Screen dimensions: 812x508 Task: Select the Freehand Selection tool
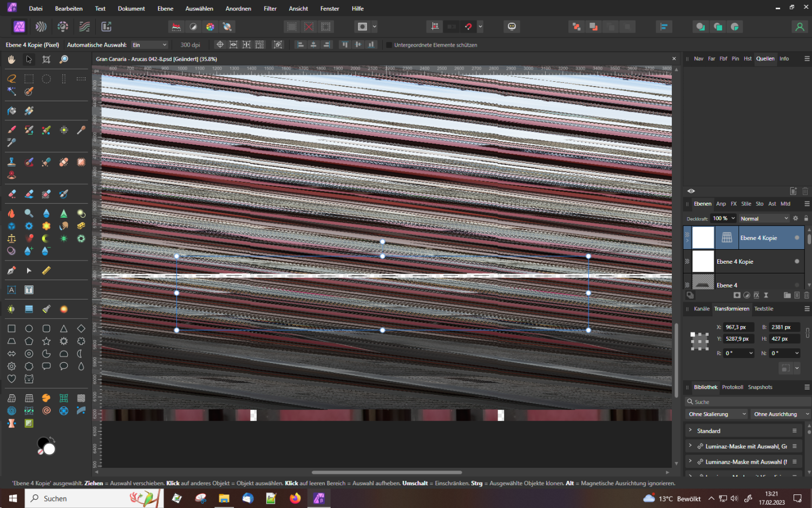pyautogui.click(x=11, y=79)
